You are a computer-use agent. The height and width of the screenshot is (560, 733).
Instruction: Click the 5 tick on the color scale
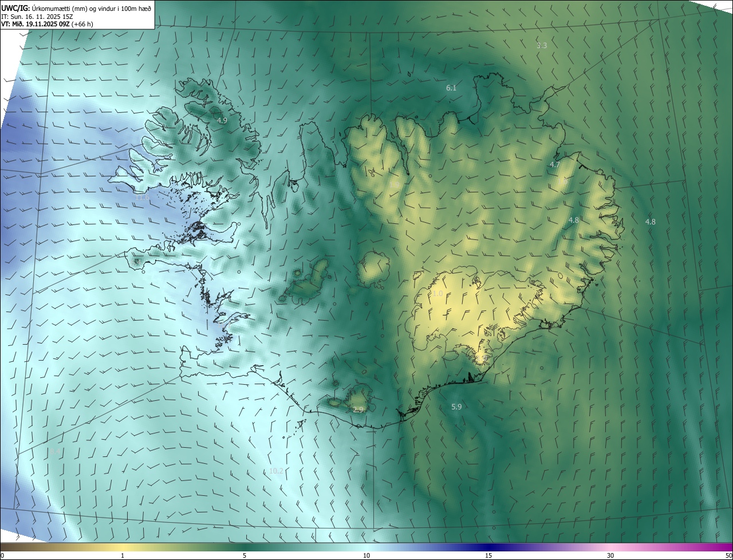(245, 555)
